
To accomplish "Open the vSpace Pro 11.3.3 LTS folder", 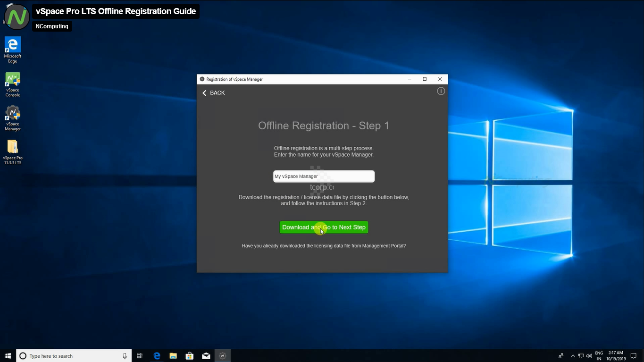I will click(x=13, y=152).
